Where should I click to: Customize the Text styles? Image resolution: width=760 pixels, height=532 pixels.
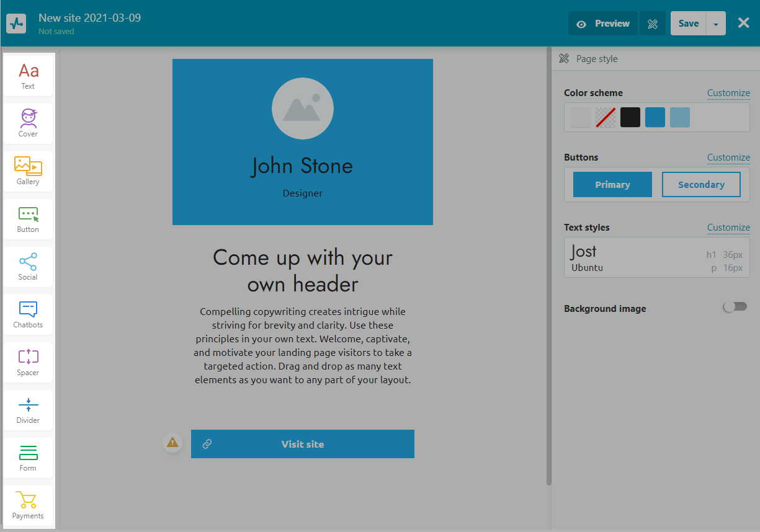point(728,228)
